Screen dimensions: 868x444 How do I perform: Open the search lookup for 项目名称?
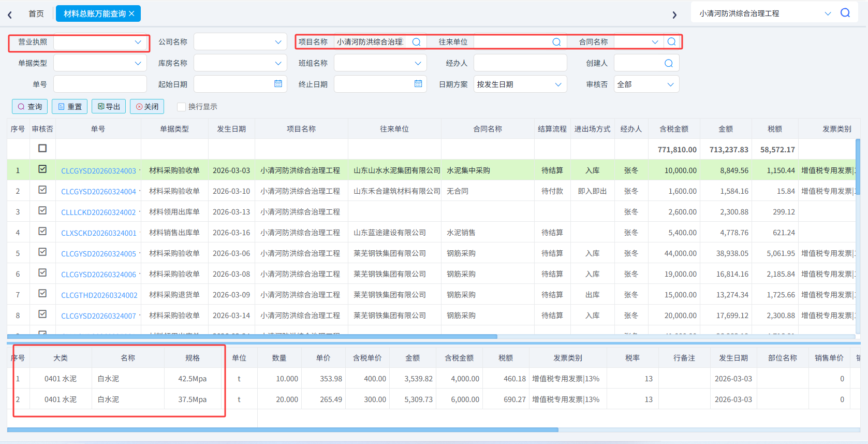(416, 42)
